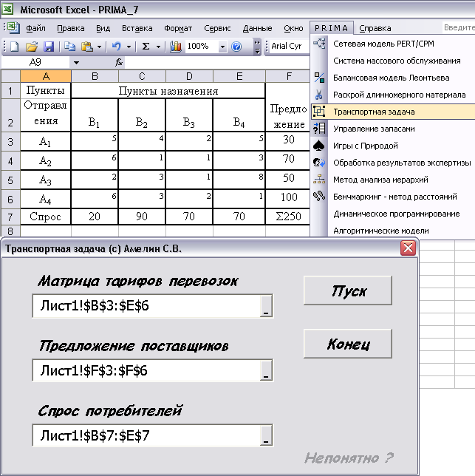This screenshot has height=476, width=475.
Task: Collapse the consumer demand range selector
Action: pyautogui.click(x=266, y=435)
